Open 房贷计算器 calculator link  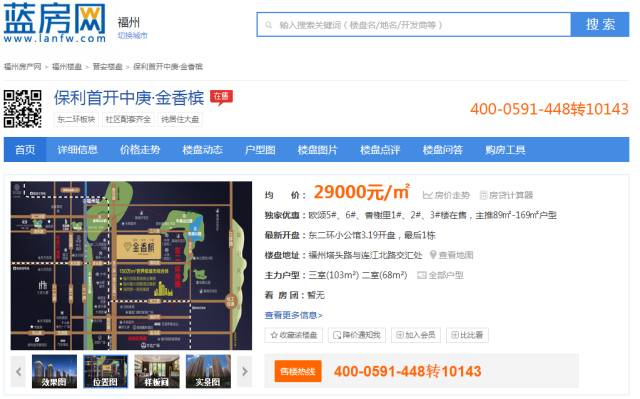(506, 195)
